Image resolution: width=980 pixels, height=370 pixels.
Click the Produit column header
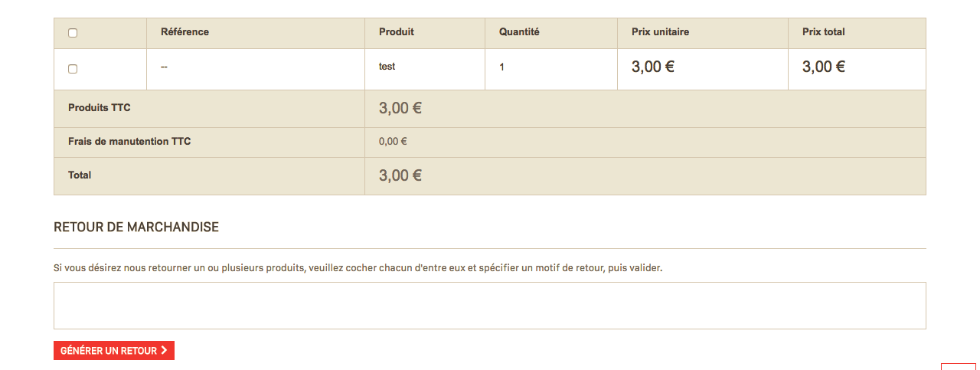click(x=397, y=32)
